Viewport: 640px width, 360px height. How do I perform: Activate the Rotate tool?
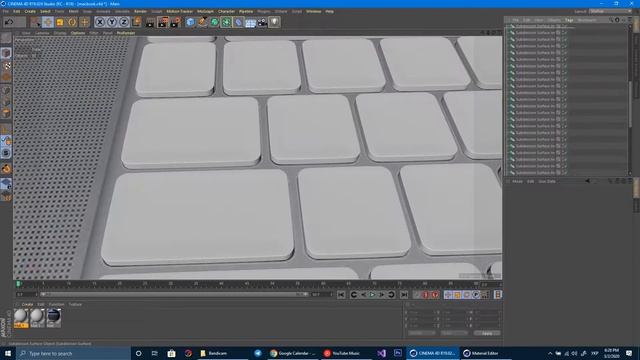(72, 22)
